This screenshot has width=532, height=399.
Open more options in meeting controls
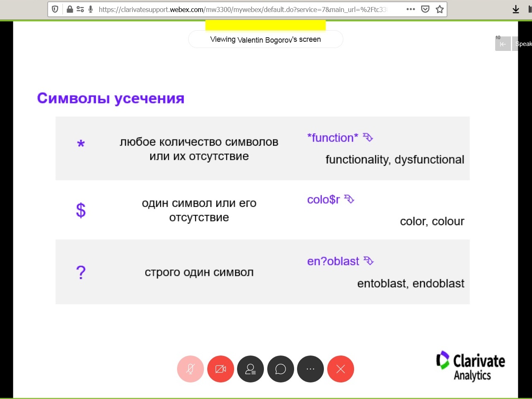tap(310, 369)
